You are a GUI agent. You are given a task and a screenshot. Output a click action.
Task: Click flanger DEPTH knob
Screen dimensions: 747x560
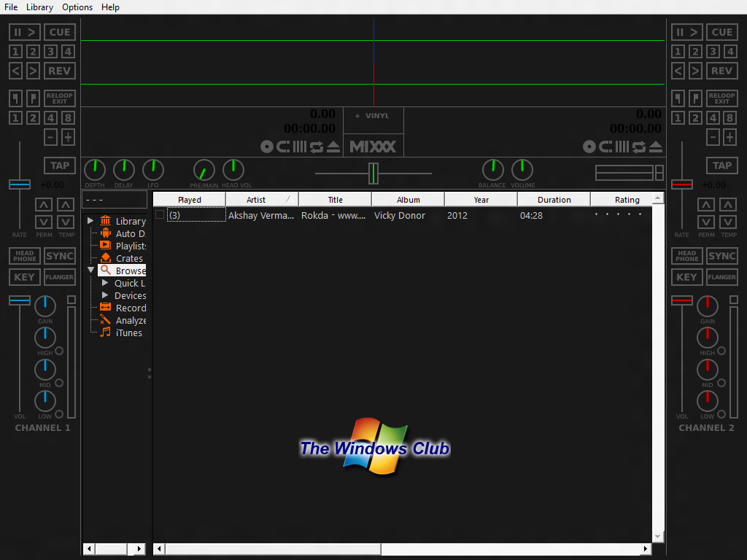point(95,170)
